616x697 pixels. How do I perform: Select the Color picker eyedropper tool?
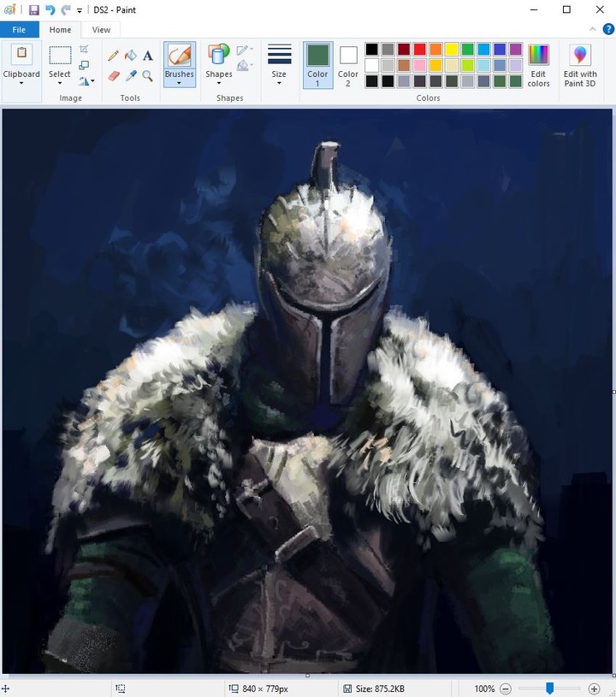(x=131, y=76)
